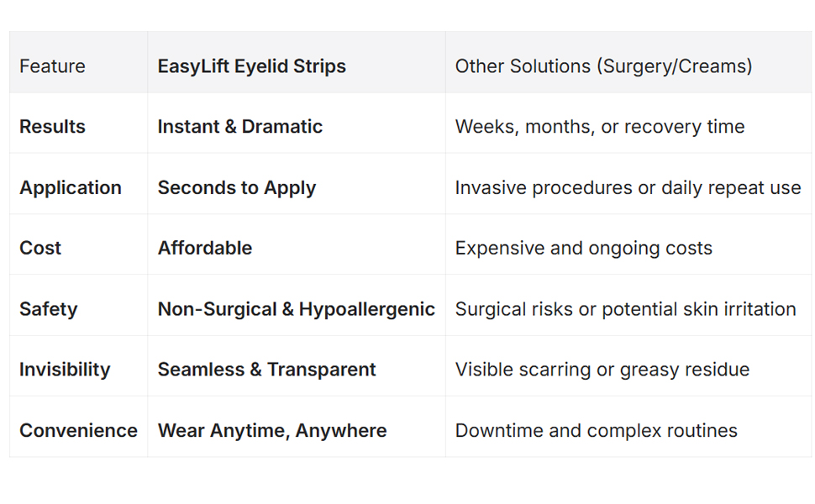The height and width of the screenshot is (504, 815).
Task: Click the 'Seamless & Transparent' cell
Action: point(266,370)
